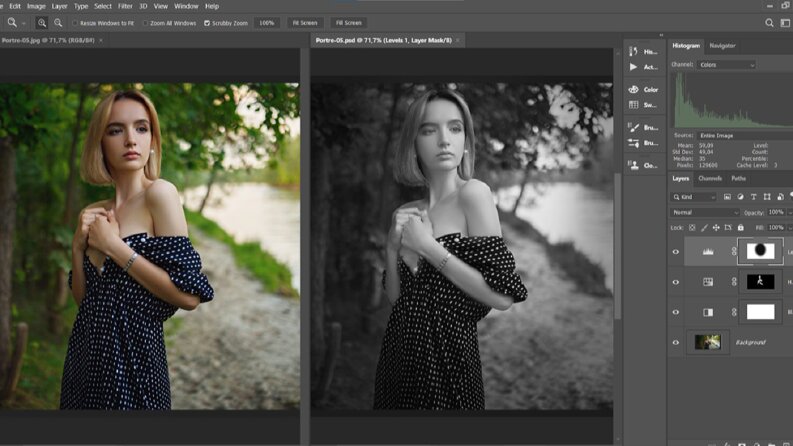This screenshot has width=793, height=446.
Task: Open the workspace switcher icon
Action: coord(785,23)
